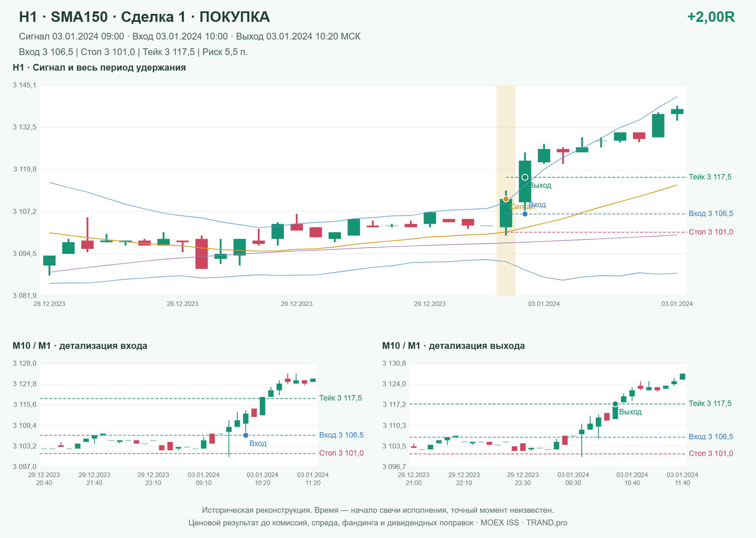Image resolution: width=756 pixels, height=538 pixels.
Task: Click the white Выход circle marker on H1 chart
Action: click(x=525, y=177)
